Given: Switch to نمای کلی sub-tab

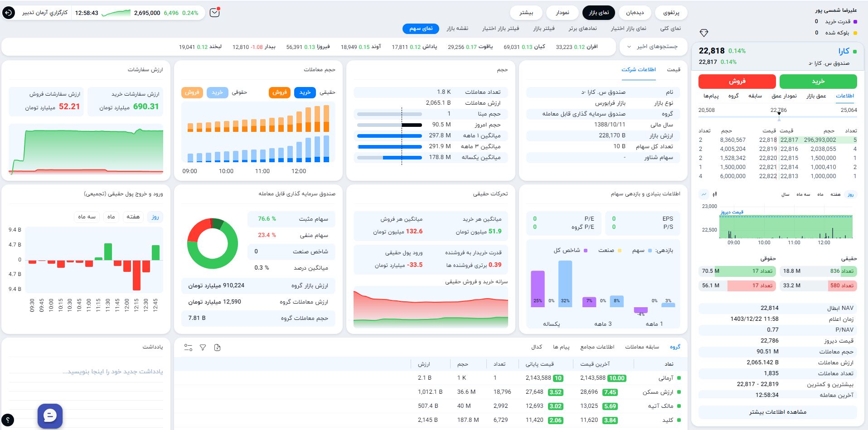Looking at the screenshot, I should click(670, 29).
